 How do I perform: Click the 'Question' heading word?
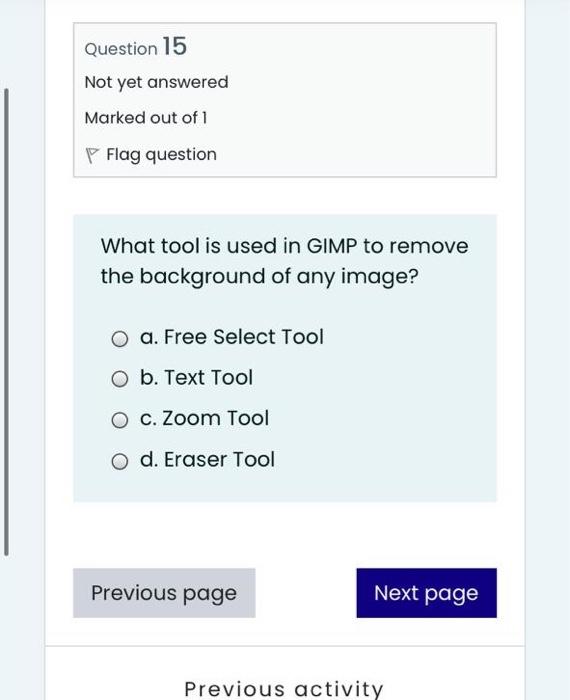(x=121, y=49)
